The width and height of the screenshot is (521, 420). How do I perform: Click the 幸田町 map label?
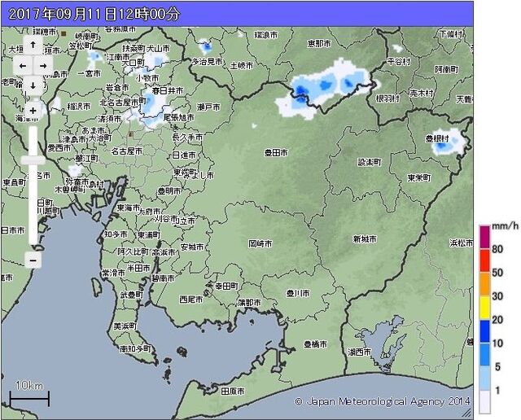(226, 286)
